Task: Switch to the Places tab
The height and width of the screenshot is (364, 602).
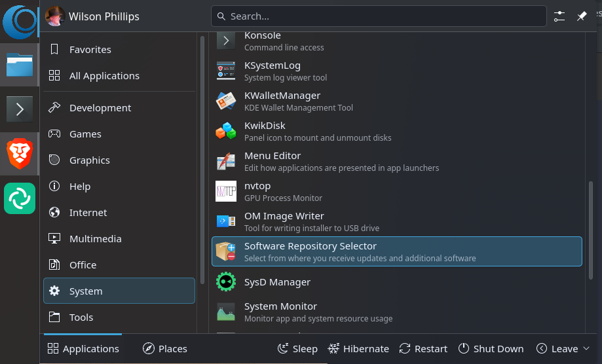Action: pos(164,348)
